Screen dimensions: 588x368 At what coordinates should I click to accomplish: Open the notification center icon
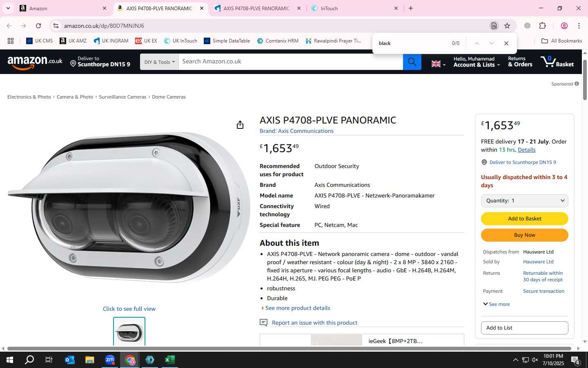point(575,360)
